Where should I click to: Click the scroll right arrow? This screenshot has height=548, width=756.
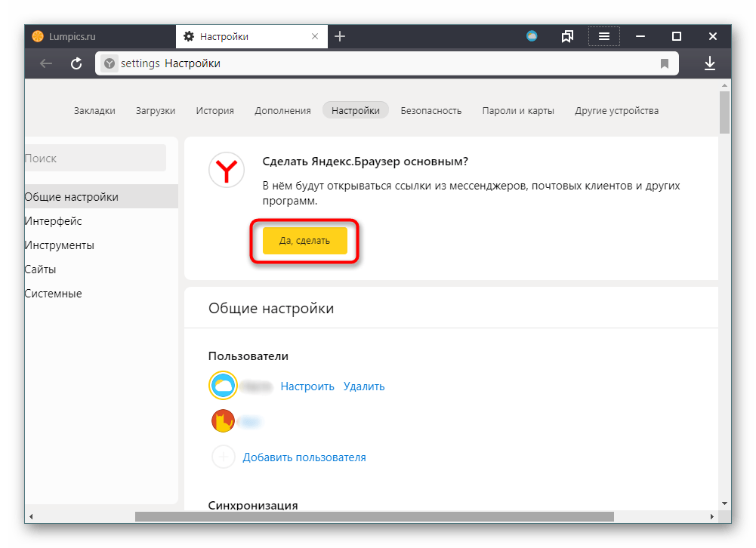[711, 516]
